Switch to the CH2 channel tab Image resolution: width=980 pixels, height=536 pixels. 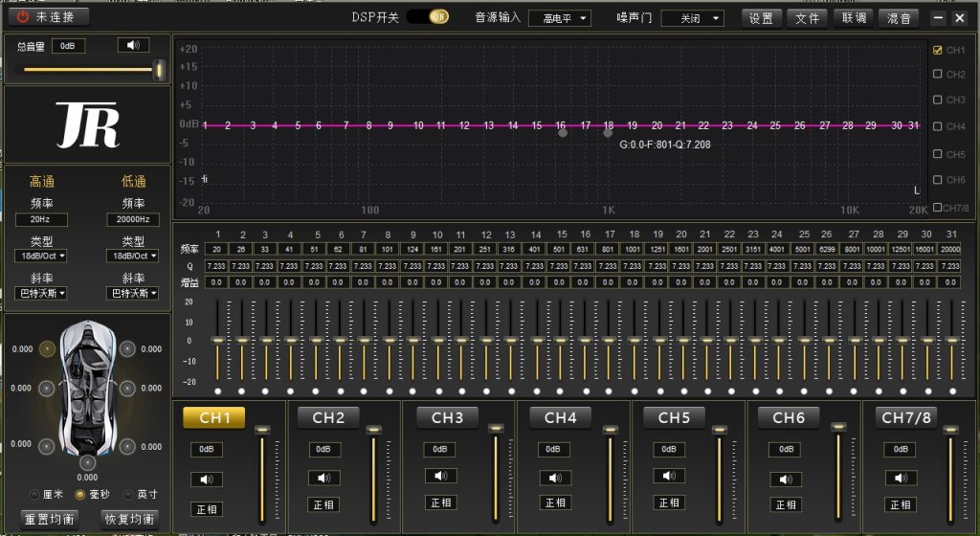328,418
